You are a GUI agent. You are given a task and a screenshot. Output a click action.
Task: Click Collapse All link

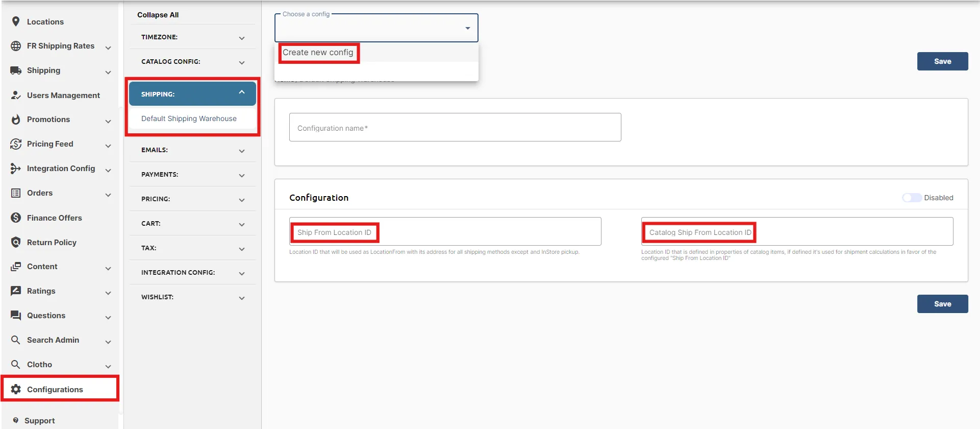click(x=158, y=15)
